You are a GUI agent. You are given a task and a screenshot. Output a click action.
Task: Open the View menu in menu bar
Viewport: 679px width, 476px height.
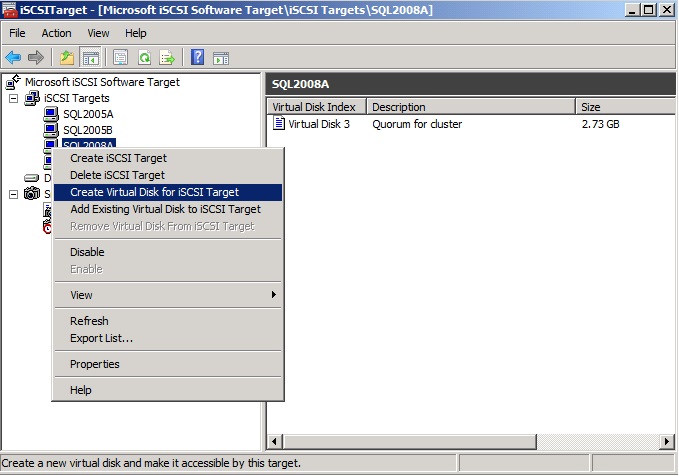tap(98, 33)
